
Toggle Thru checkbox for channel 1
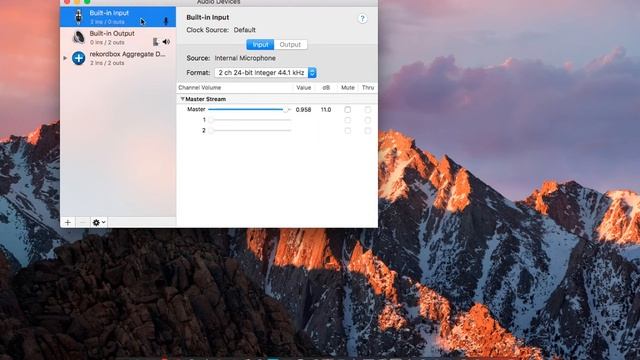click(368, 120)
